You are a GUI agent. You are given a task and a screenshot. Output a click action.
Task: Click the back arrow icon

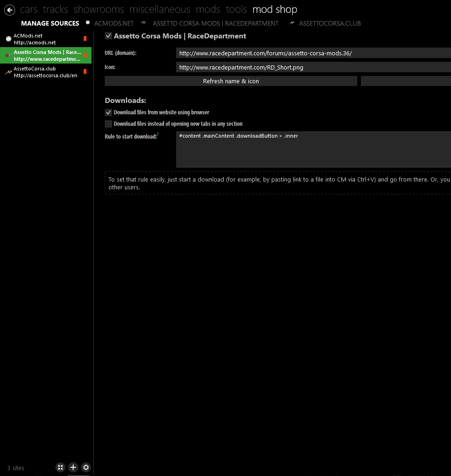[10, 10]
